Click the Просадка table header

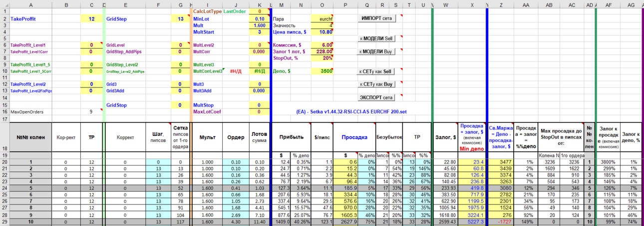point(354,136)
